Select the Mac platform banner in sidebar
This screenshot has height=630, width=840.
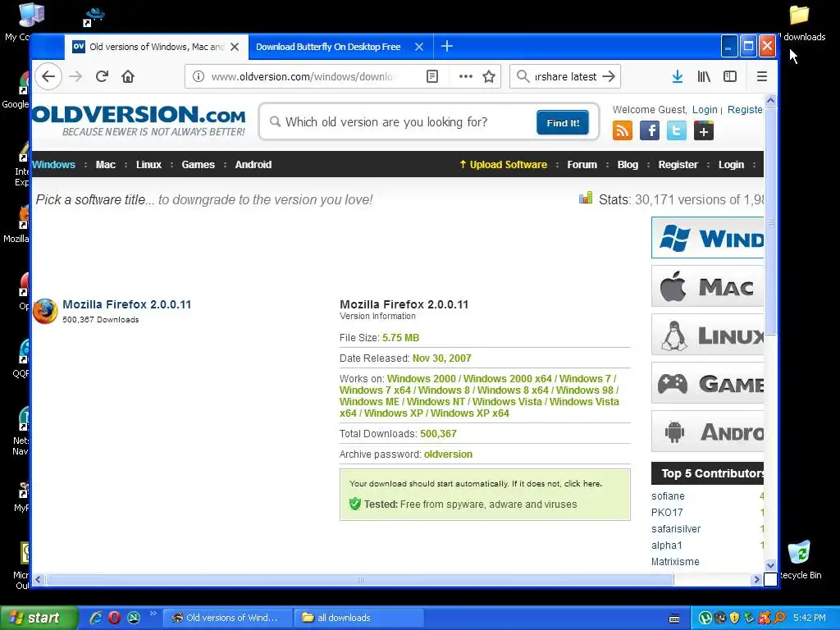[708, 286]
